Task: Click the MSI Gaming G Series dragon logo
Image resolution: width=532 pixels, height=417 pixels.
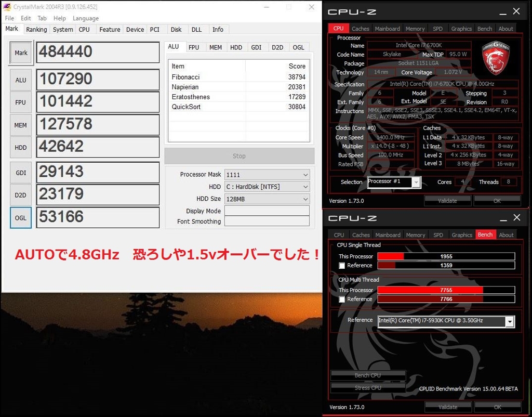Action: (x=495, y=58)
